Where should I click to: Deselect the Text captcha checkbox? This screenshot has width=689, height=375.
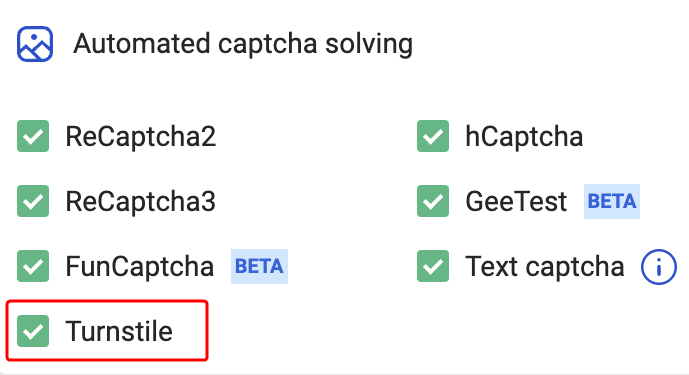coord(433,266)
